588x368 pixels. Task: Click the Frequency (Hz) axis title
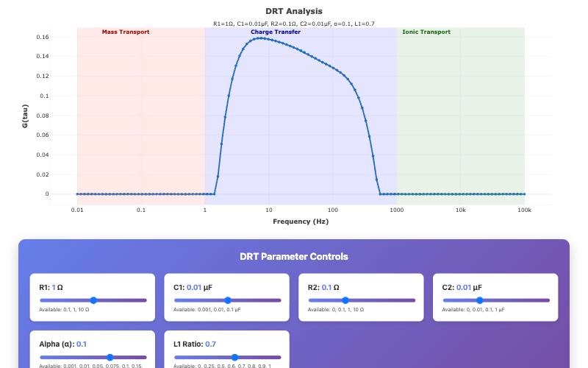click(301, 222)
